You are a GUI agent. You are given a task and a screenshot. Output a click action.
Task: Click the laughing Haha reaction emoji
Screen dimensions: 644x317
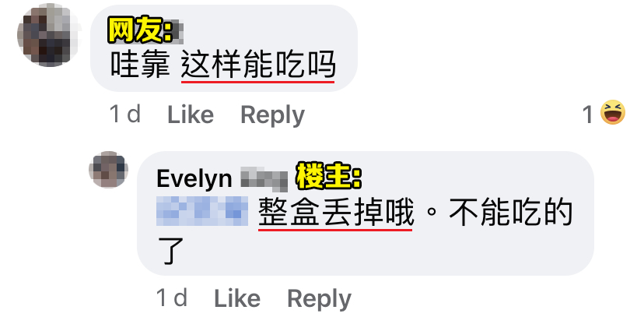click(x=613, y=113)
